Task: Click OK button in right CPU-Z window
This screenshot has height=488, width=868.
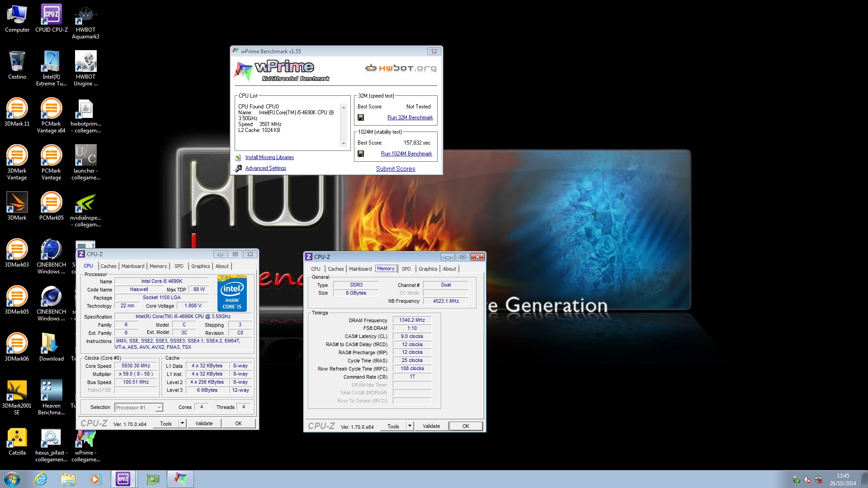Action: click(x=466, y=426)
